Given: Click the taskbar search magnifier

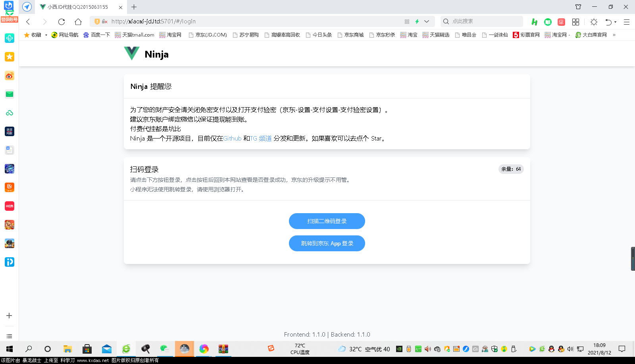Looking at the screenshot, I should pyautogui.click(x=29, y=349).
